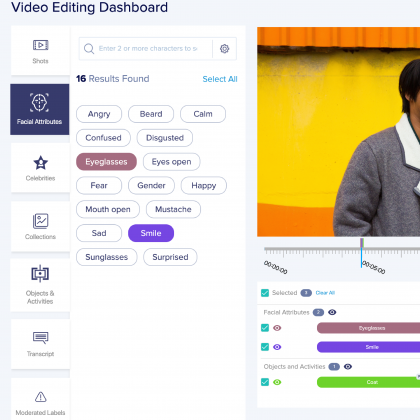Click the Objects and Activities count badge
The width and height of the screenshot is (420, 420).
[x=334, y=367]
